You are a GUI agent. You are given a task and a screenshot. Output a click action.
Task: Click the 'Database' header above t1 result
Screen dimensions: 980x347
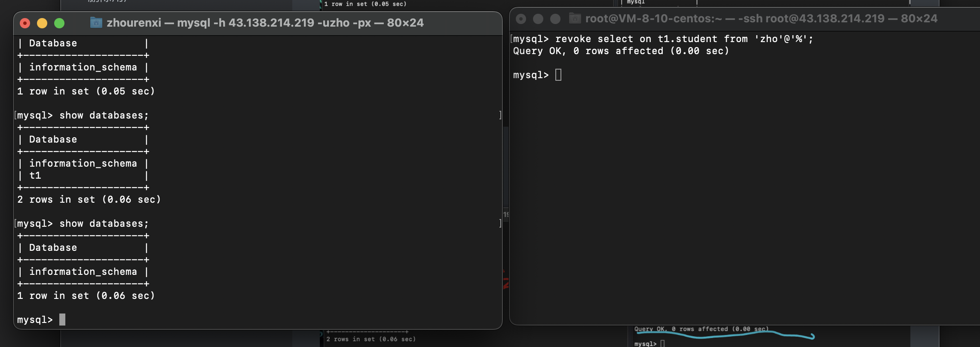click(x=53, y=140)
